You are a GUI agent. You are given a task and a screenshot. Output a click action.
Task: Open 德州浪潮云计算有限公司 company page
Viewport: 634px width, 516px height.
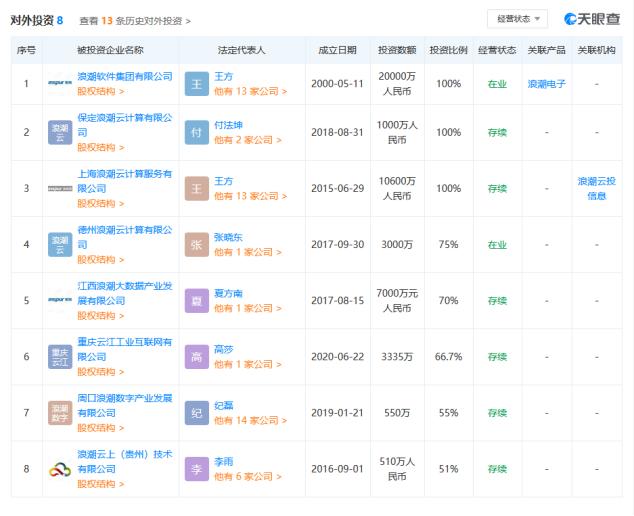coord(125,237)
